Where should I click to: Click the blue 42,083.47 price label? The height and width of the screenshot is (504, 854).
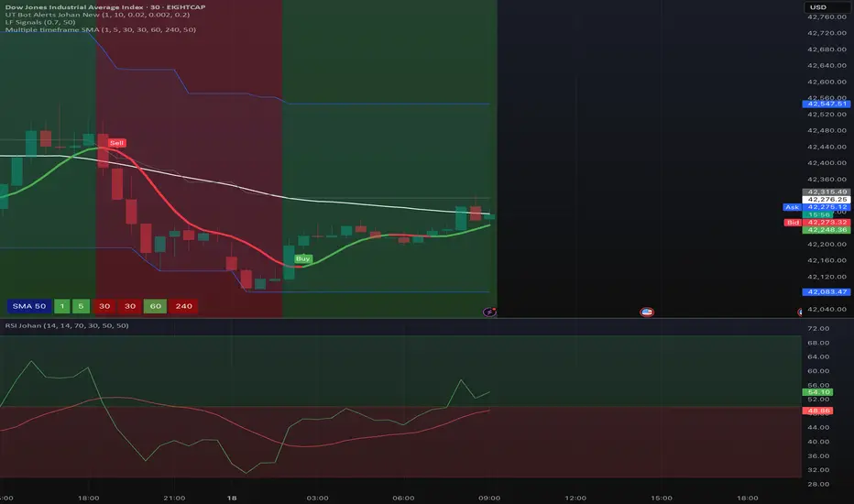click(827, 292)
